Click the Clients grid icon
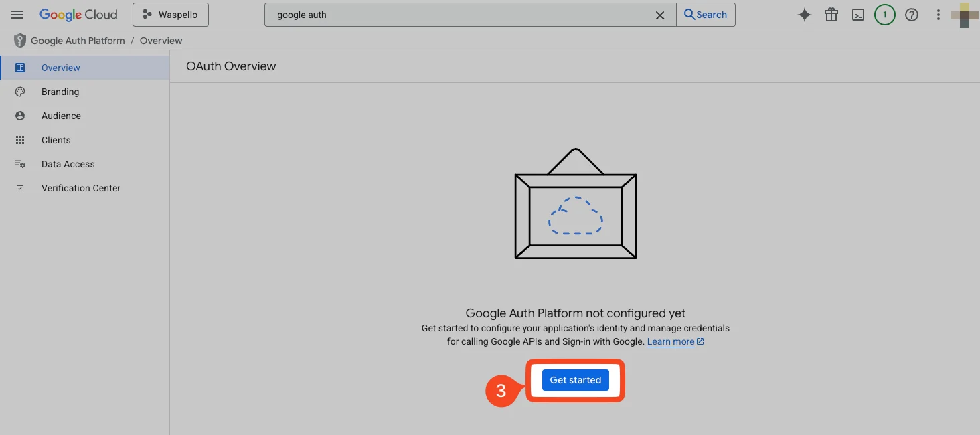The height and width of the screenshot is (435, 980). click(x=20, y=140)
